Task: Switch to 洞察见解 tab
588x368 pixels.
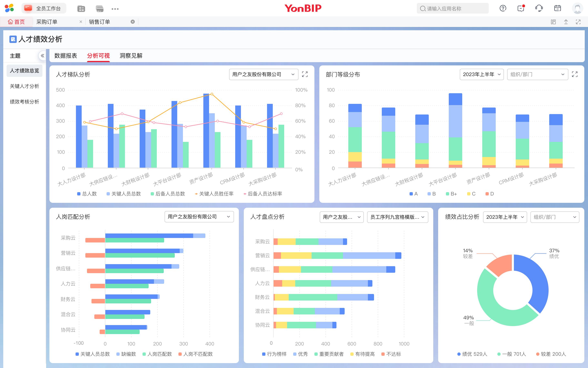Action: point(131,56)
